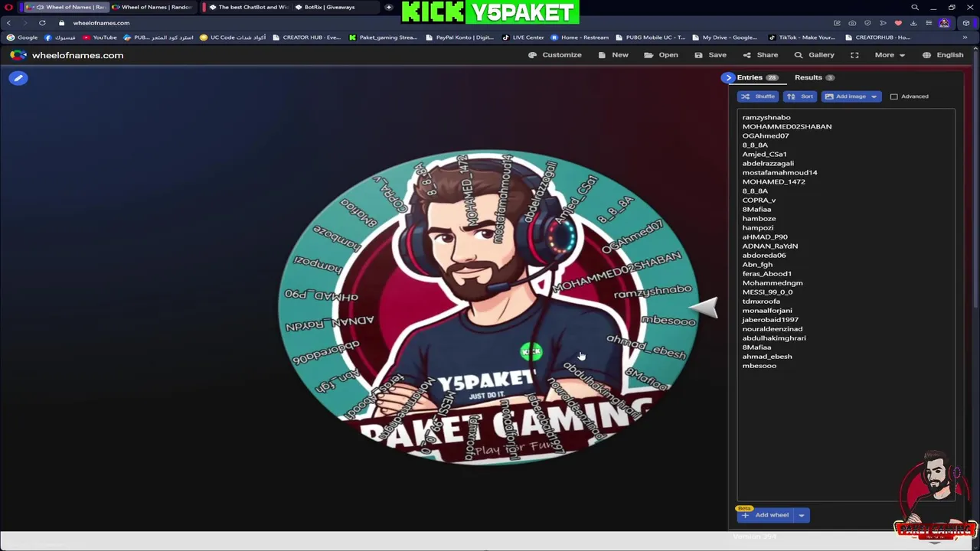This screenshot has width=980, height=551.
Task: Reload the page with refresh icon
Action: 42,23
